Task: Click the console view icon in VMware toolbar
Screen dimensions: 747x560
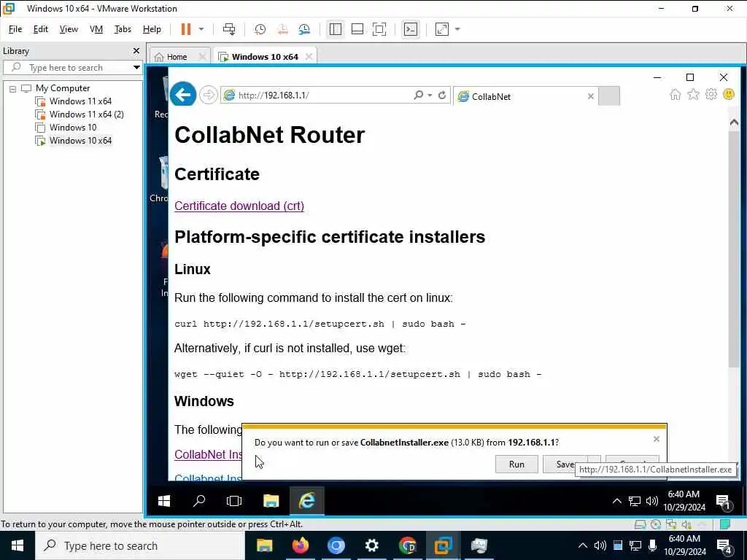Action: [x=410, y=29]
